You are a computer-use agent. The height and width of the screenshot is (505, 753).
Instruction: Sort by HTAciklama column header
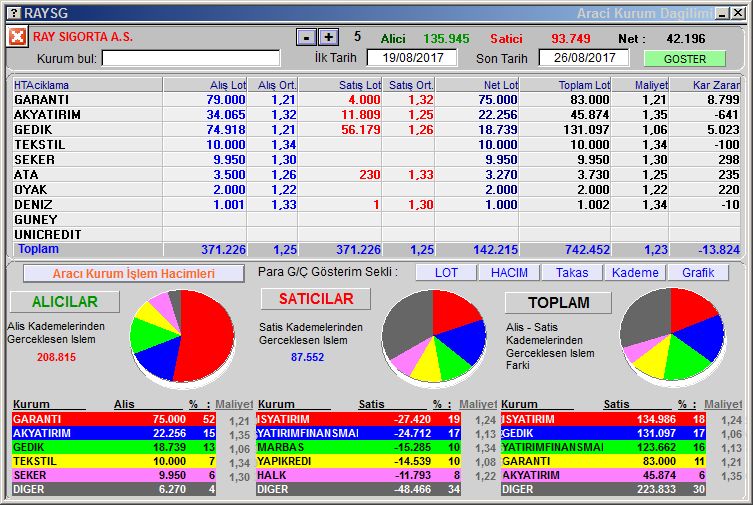coord(88,85)
